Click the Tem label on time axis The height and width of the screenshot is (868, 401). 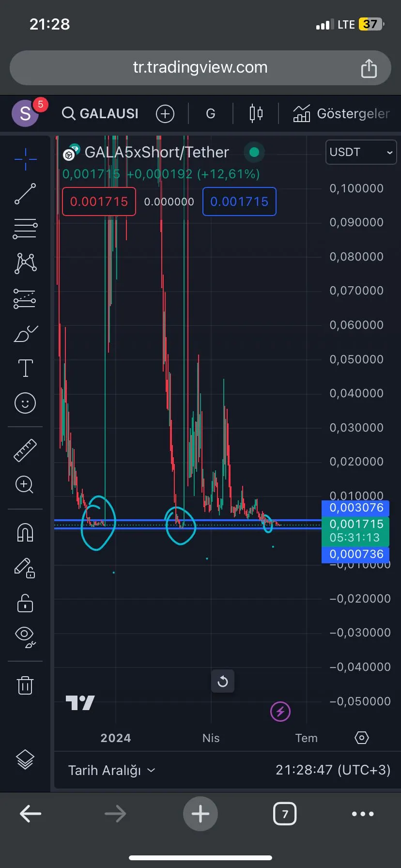pos(307,738)
